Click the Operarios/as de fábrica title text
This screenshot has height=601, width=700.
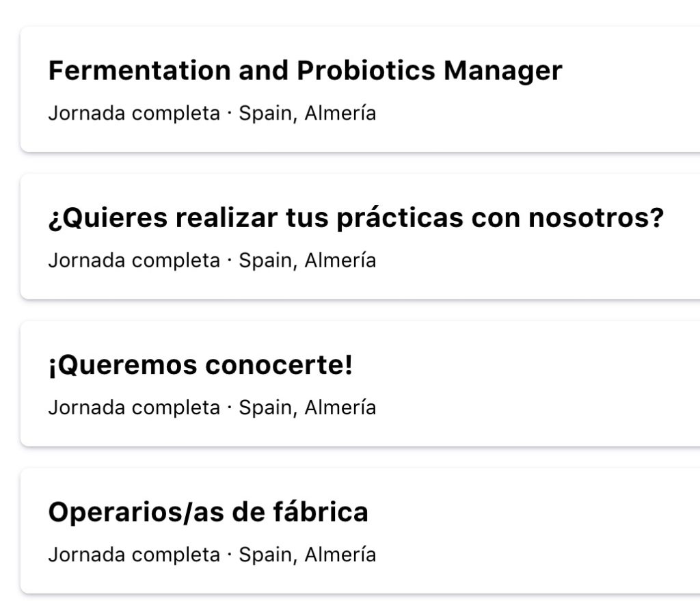[x=208, y=510]
